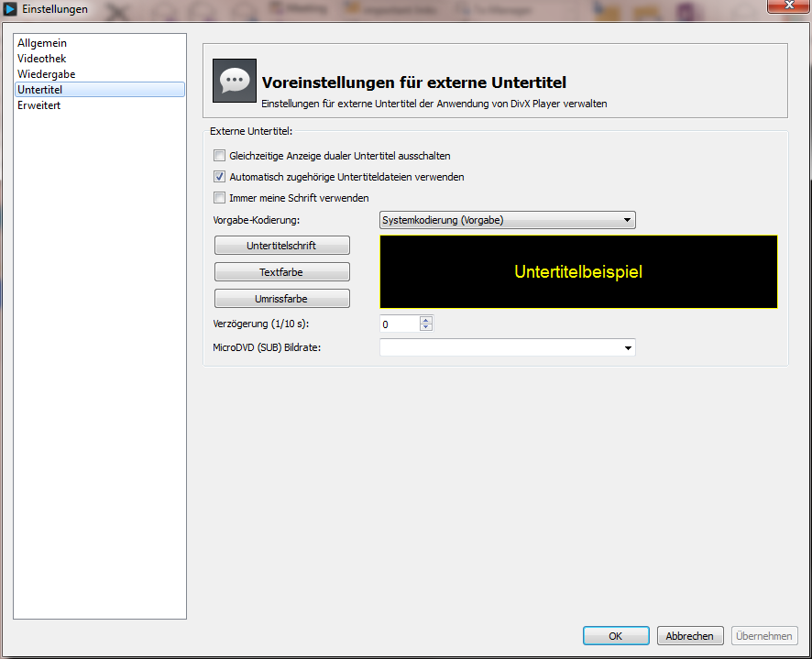This screenshot has width=812, height=659.
Task: Click the Untertitelbeispiel preview box
Action: pos(578,272)
